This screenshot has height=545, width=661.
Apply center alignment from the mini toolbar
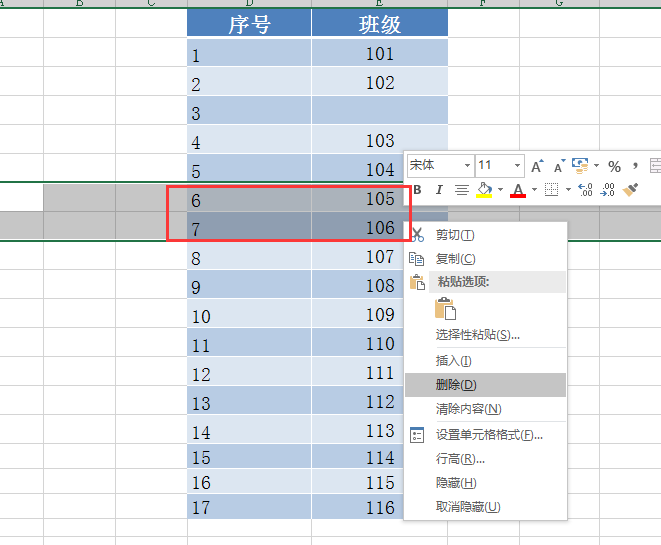click(462, 190)
